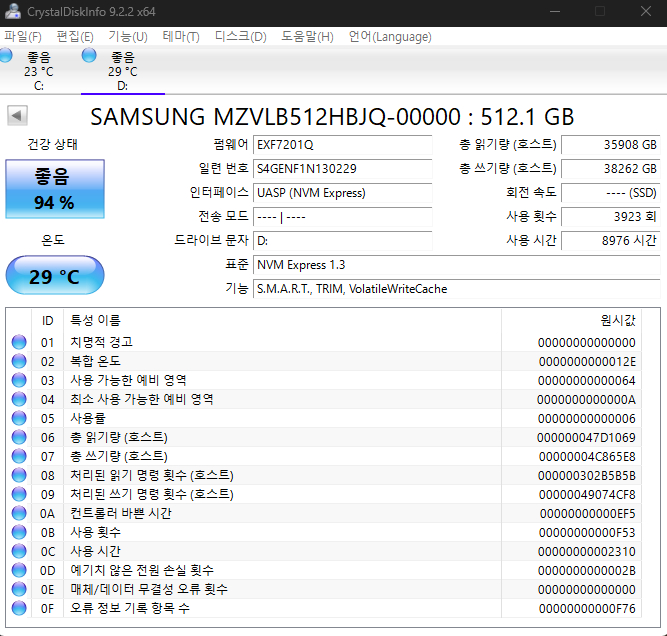Click the status orb for 08 처리된 읽기 명령 횟수
Screen dimensions: 667x636
pyautogui.click(x=19, y=475)
